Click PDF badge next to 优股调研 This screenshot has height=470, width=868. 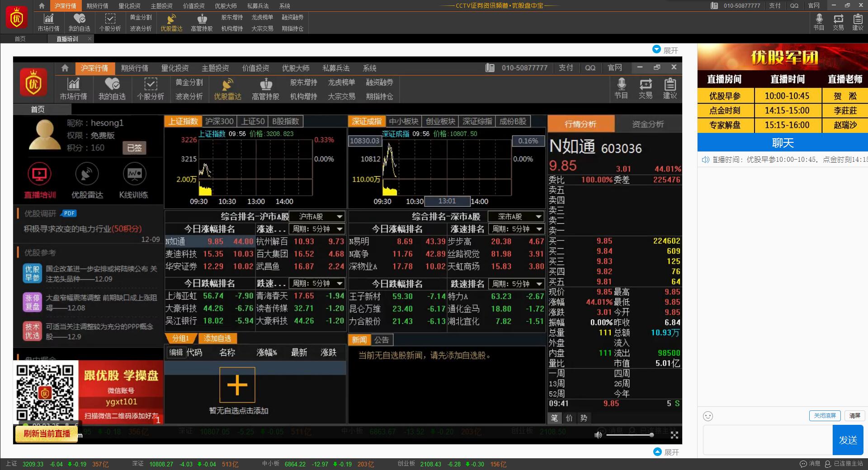pos(69,213)
